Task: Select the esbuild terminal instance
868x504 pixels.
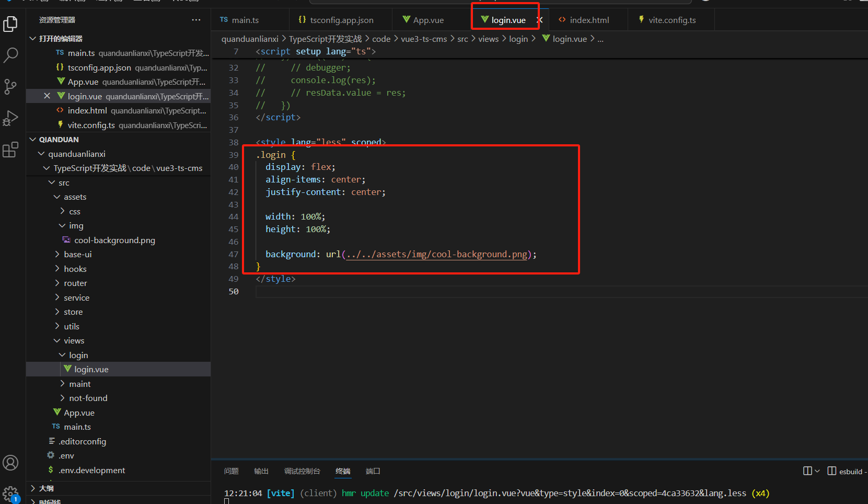Action: tap(847, 471)
